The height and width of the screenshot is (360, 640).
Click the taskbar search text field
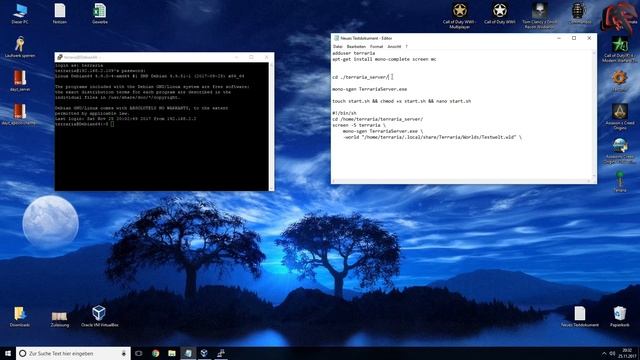pos(73,353)
